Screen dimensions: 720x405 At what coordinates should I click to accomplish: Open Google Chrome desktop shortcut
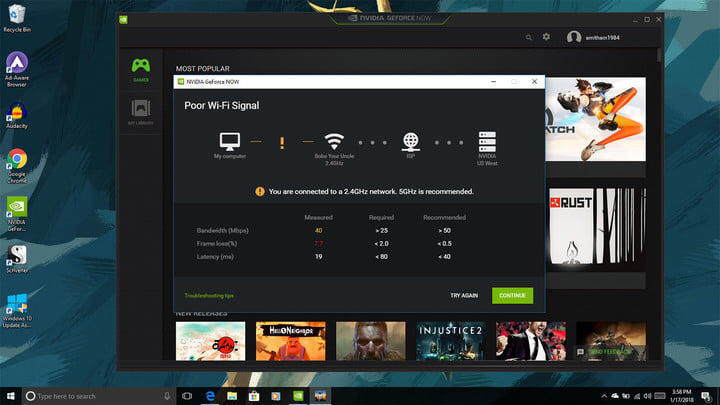(x=17, y=166)
